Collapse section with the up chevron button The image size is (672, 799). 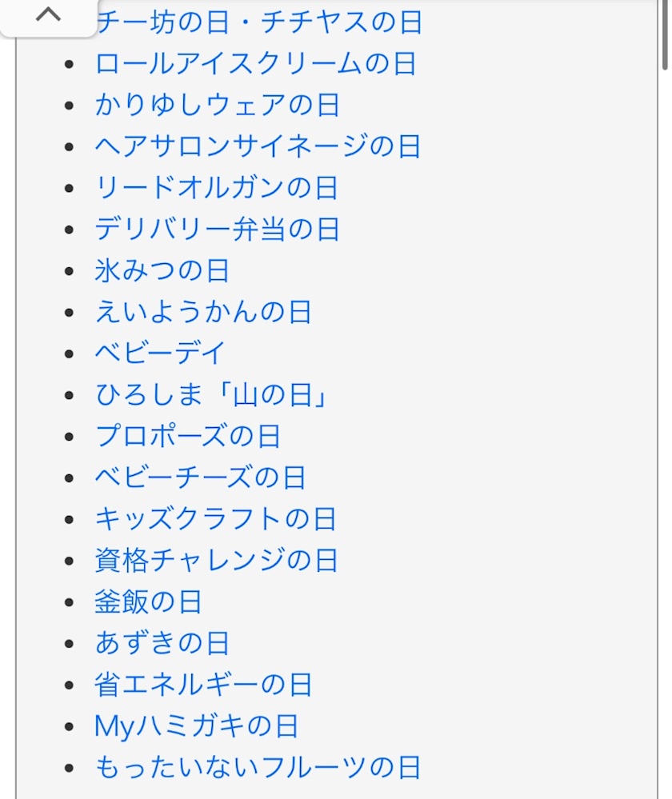pyautogui.click(x=48, y=14)
